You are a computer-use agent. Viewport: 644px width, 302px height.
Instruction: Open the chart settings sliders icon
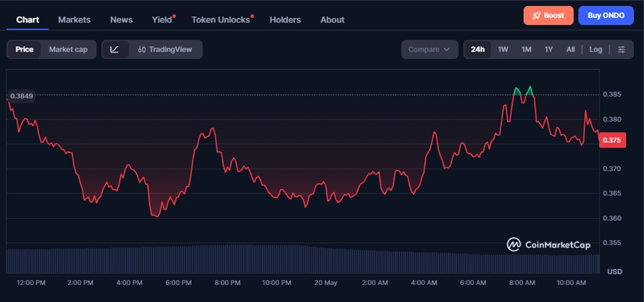click(x=621, y=49)
